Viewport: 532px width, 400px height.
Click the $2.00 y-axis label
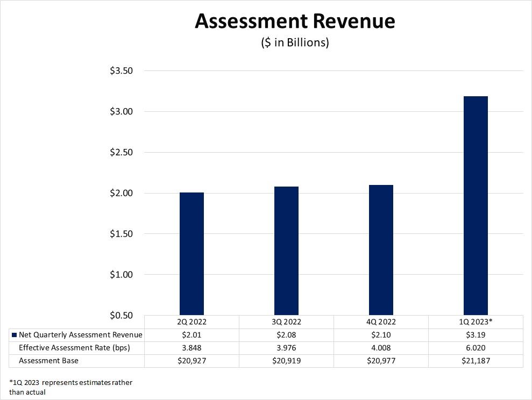(x=121, y=193)
